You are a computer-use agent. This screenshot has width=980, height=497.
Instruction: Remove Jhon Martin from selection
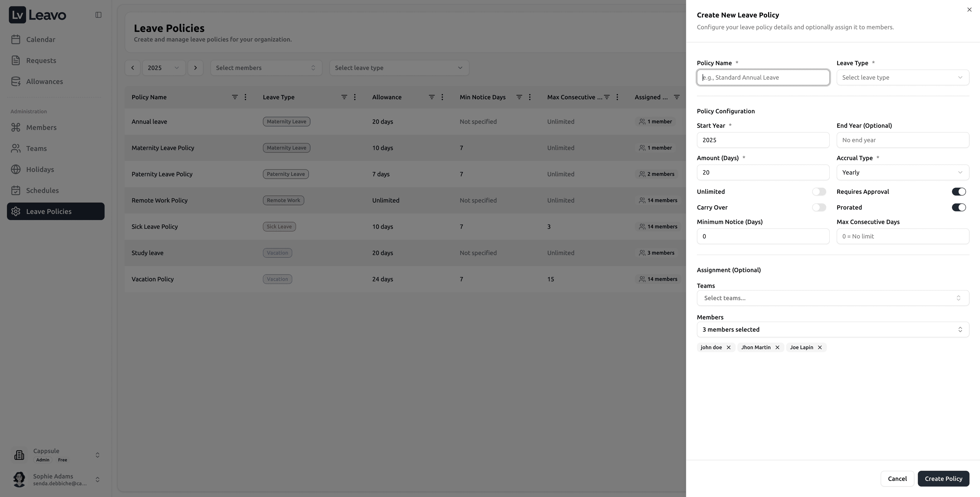point(777,347)
